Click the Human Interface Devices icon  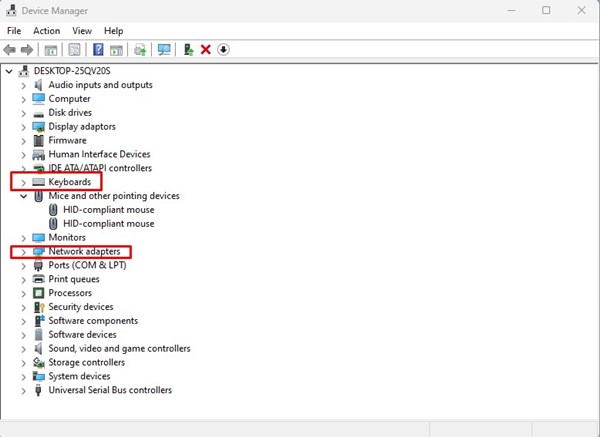(x=38, y=155)
